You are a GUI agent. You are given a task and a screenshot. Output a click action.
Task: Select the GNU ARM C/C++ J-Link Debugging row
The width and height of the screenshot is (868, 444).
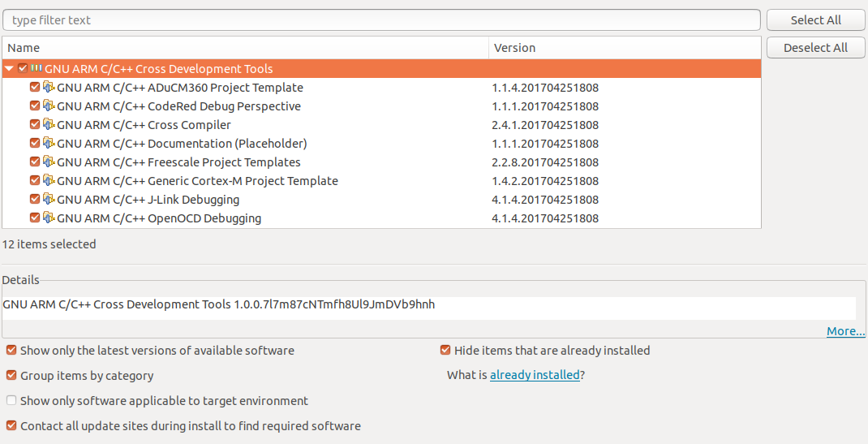click(x=381, y=200)
